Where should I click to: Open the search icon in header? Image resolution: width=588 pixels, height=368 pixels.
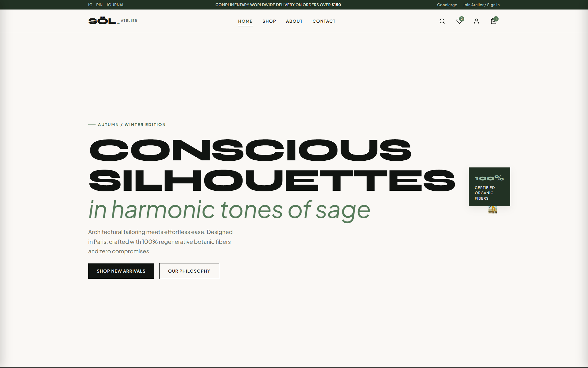[x=442, y=21]
